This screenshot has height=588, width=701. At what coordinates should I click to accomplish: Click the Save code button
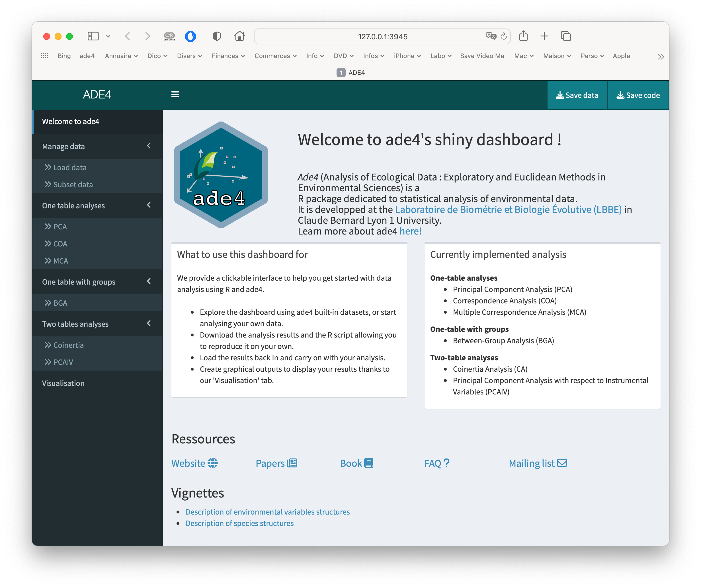point(638,95)
